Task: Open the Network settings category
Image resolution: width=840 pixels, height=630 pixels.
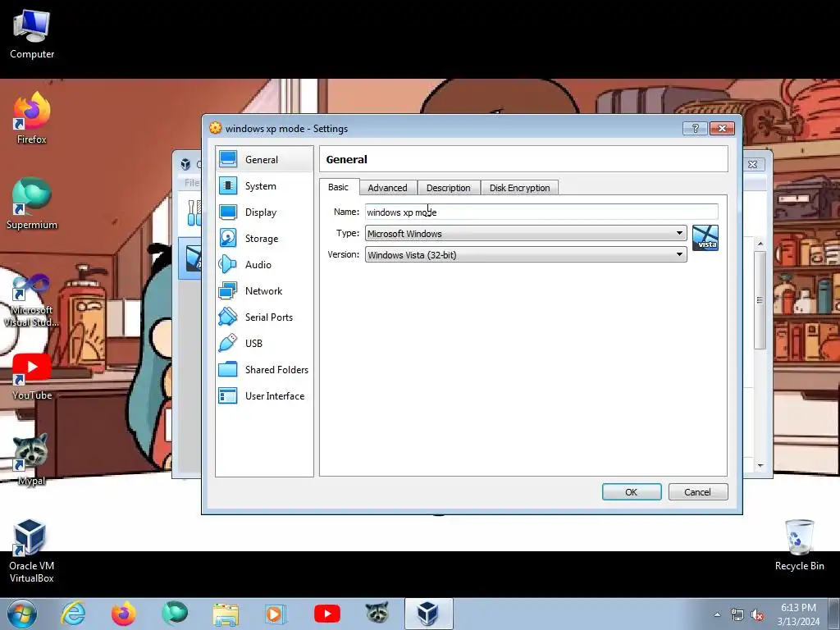Action: [264, 291]
